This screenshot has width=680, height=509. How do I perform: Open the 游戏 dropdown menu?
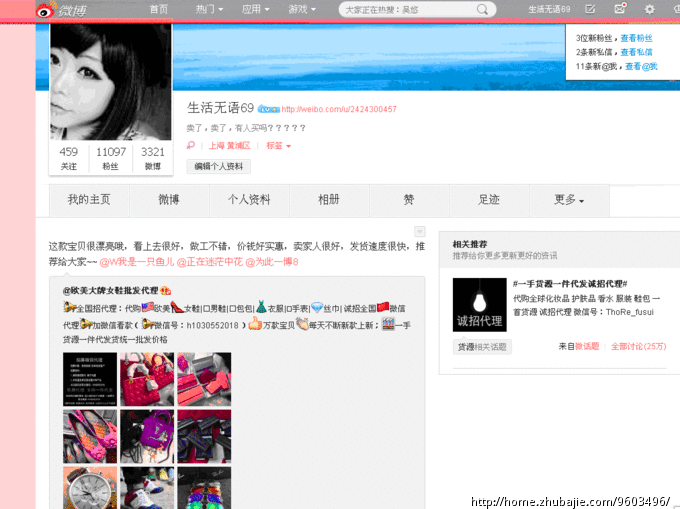(302, 9)
